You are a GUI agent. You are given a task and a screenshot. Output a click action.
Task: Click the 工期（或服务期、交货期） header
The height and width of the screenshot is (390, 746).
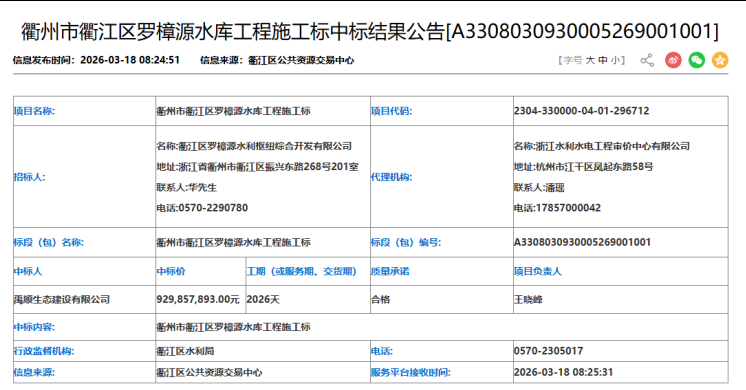[301, 272]
